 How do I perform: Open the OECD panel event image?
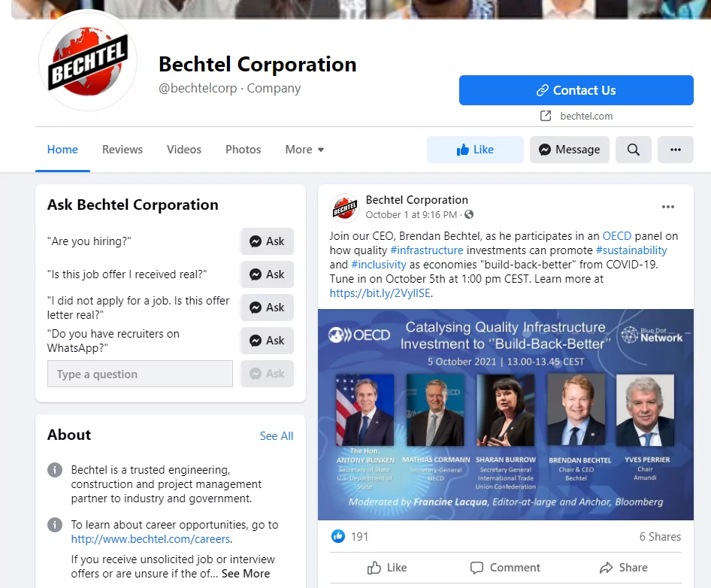click(x=506, y=415)
